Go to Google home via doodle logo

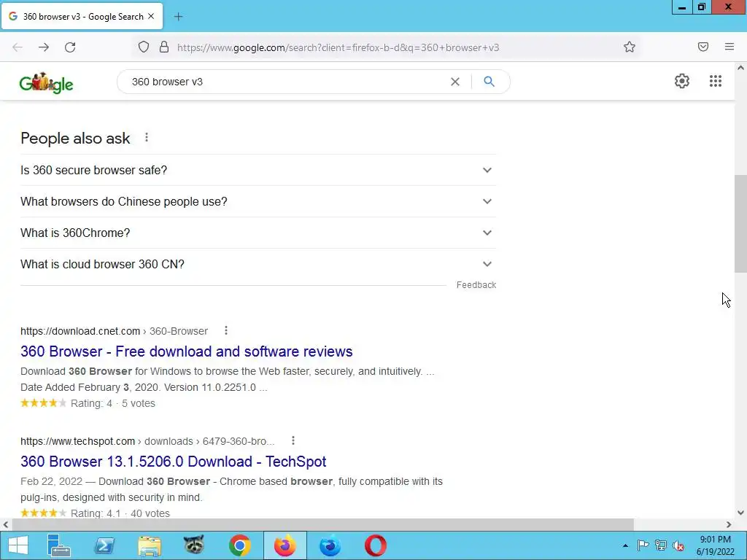pyautogui.click(x=46, y=83)
